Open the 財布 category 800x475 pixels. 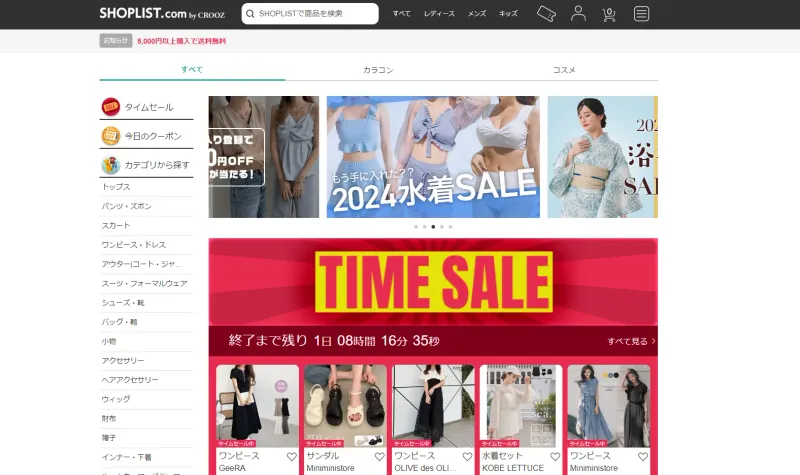146,418
